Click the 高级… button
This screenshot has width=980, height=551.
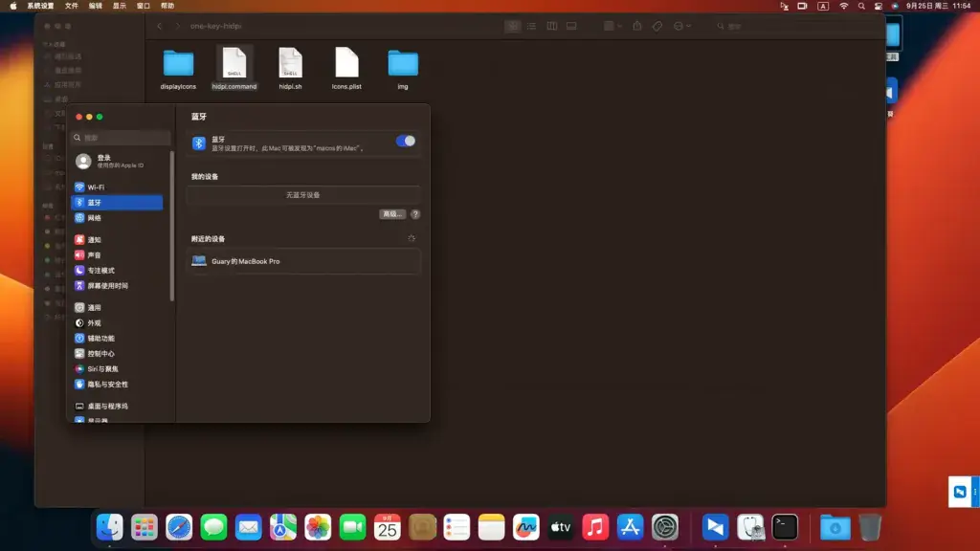(x=392, y=214)
